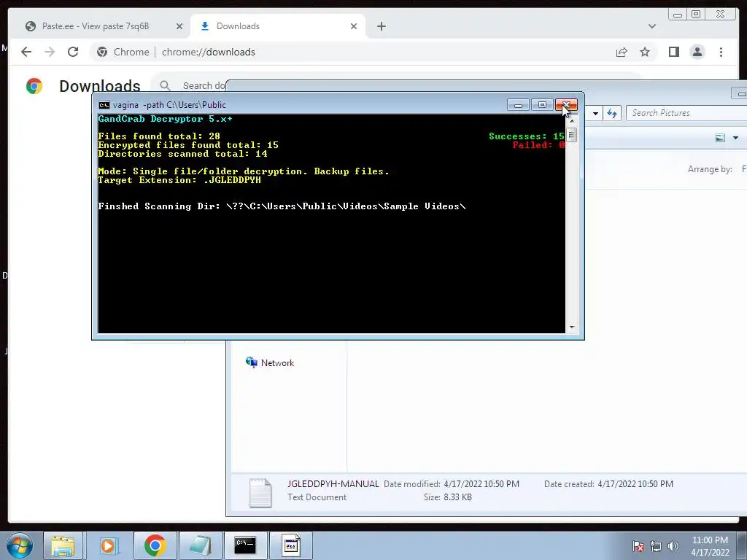This screenshot has width=747, height=560.
Task: Open Windows Media Player from taskbar
Action: click(108, 545)
